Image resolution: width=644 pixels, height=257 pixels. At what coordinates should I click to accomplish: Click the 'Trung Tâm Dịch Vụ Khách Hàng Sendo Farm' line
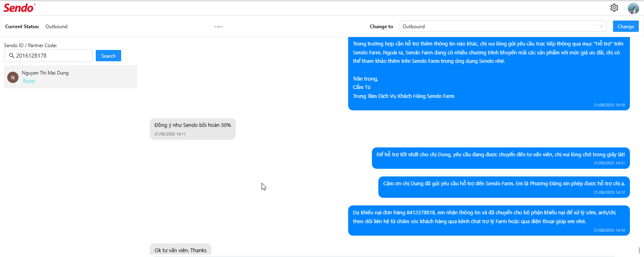[403, 96]
